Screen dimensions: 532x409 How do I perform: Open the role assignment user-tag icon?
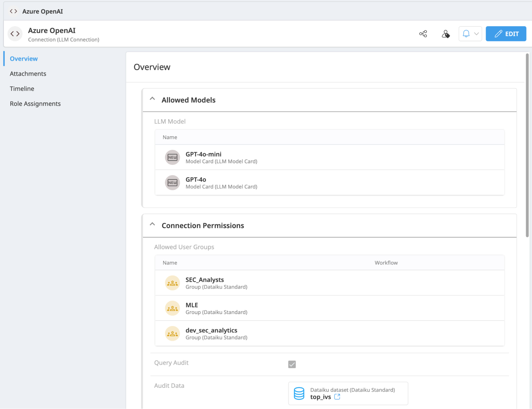pyautogui.click(x=446, y=34)
